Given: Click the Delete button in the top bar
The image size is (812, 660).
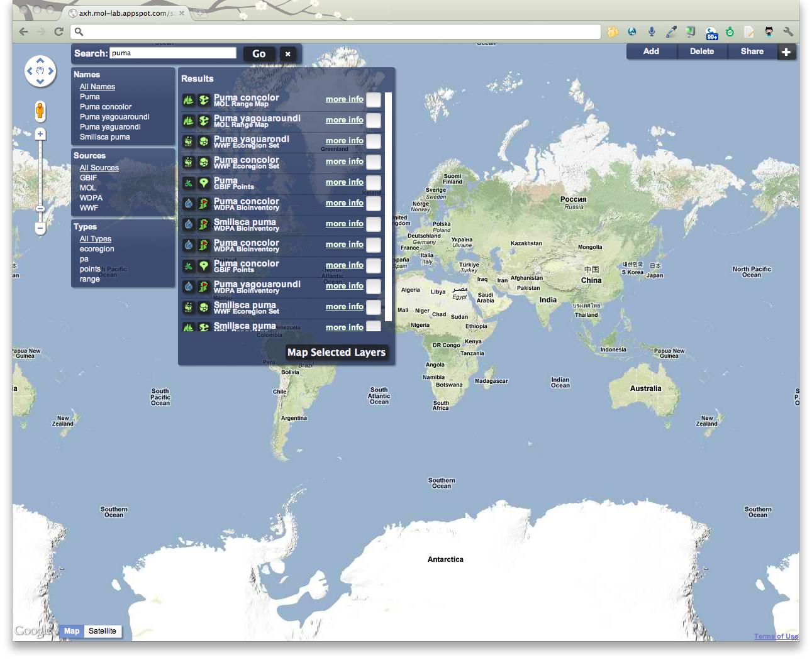Looking at the screenshot, I should click(x=702, y=52).
